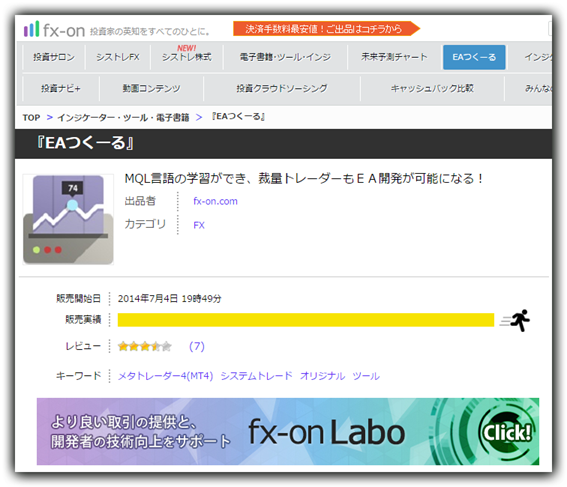Screen dimensions: 567x487
Task: Click the green Click! circle on banner
Action: click(507, 432)
